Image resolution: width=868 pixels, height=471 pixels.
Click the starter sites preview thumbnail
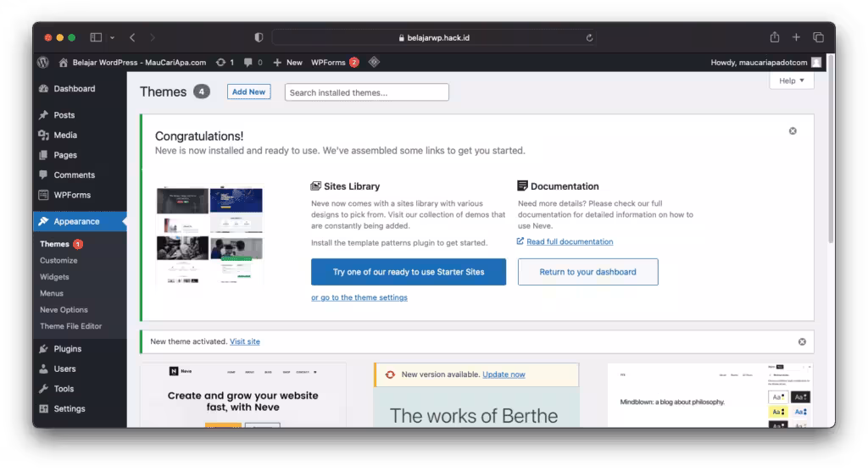click(210, 235)
